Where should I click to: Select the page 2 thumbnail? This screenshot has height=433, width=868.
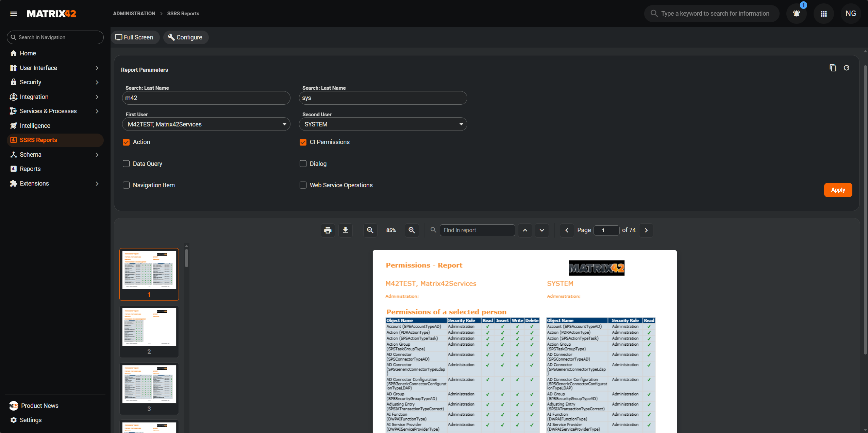point(149,331)
